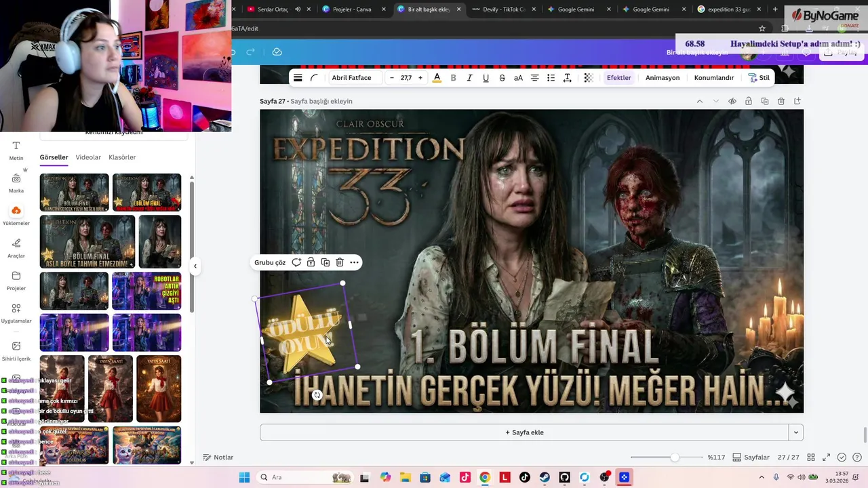The image size is (868, 488).
Task: Click the 27,7 font size field
Action: (x=406, y=78)
